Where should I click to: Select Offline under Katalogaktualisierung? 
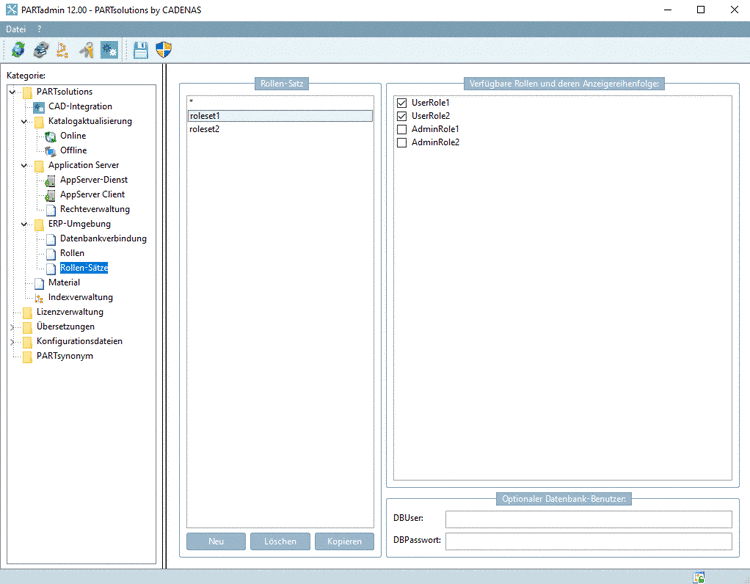[x=73, y=150]
